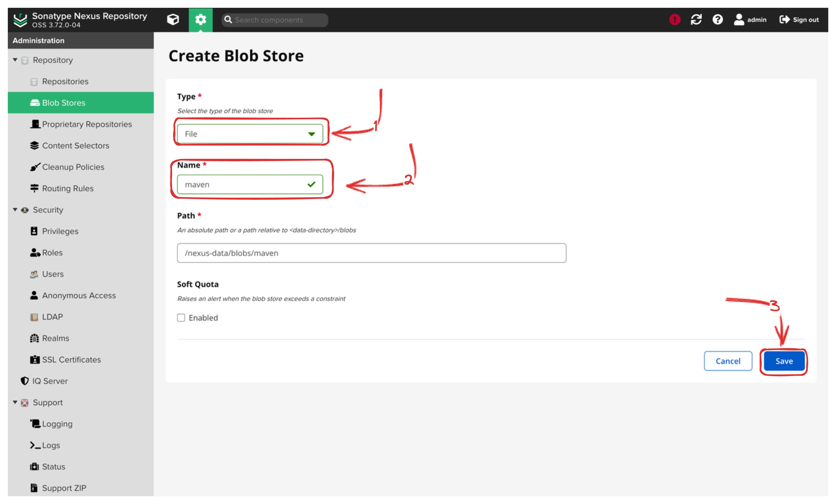Click the Users group icon
Image resolution: width=836 pixels, height=504 pixels.
[x=34, y=274]
